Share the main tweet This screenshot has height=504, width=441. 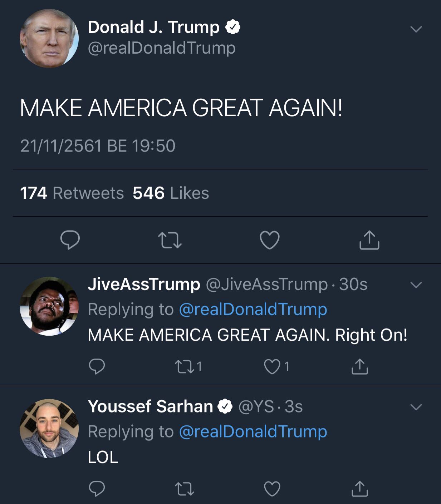click(x=369, y=240)
